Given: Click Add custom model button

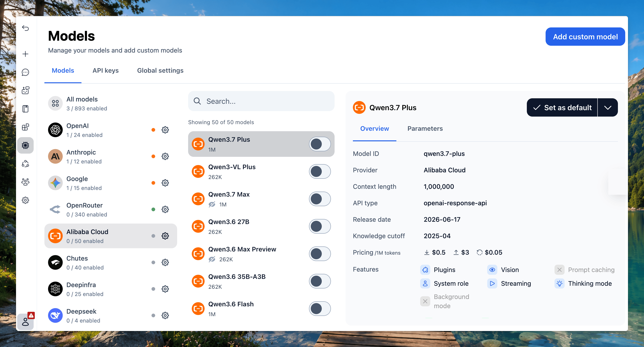Looking at the screenshot, I should pyautogui.click(x=585, y=37).
